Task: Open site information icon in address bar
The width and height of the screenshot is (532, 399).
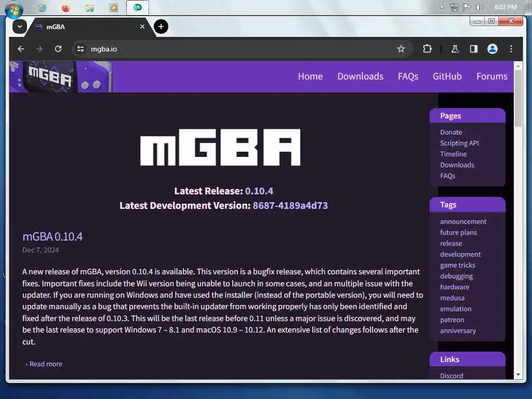Action: pyautogui.click(x=81, y=49)
